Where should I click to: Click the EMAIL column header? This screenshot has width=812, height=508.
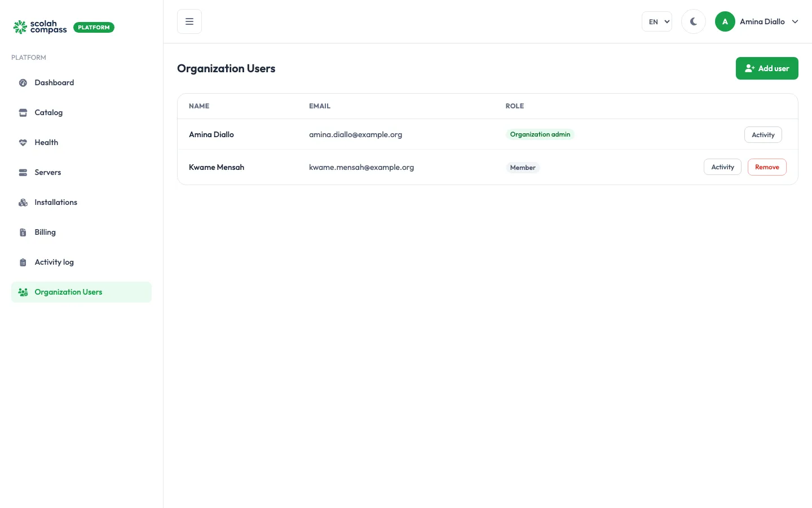click(x=320, y=106)
